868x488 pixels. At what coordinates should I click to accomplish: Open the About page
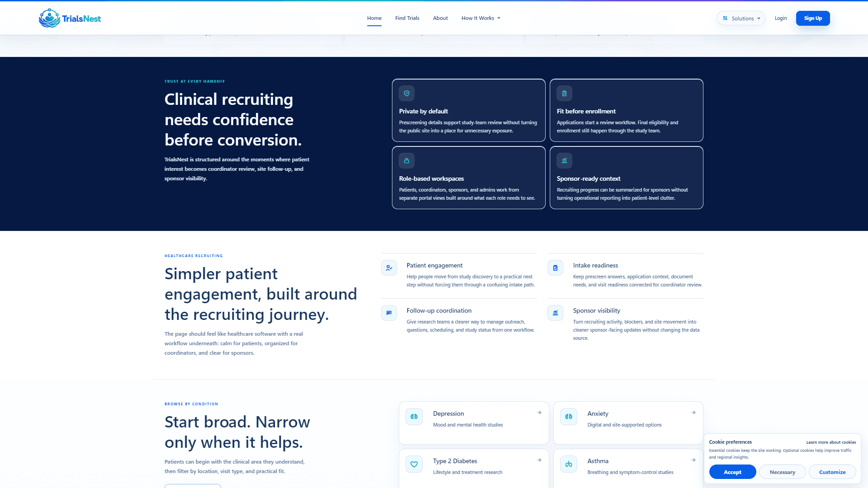(440, 18)
